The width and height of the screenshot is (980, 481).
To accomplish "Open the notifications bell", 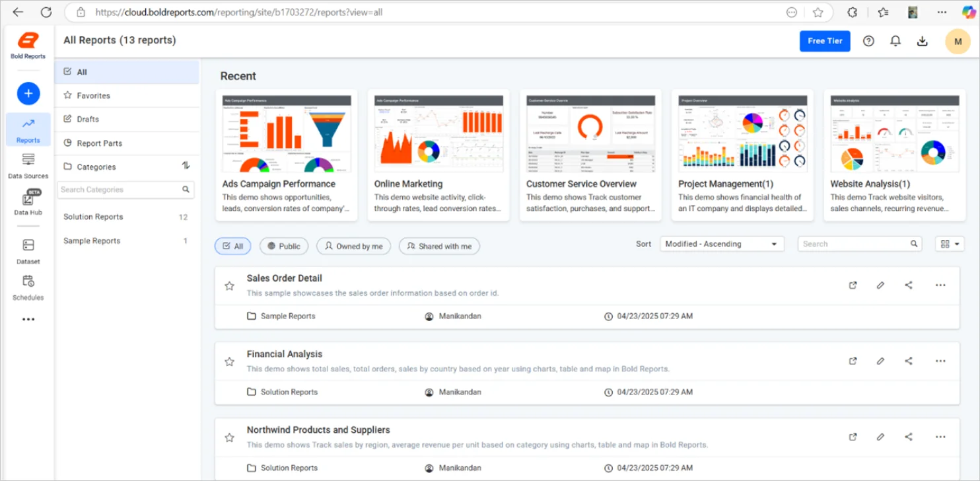I will click(895, 41).
